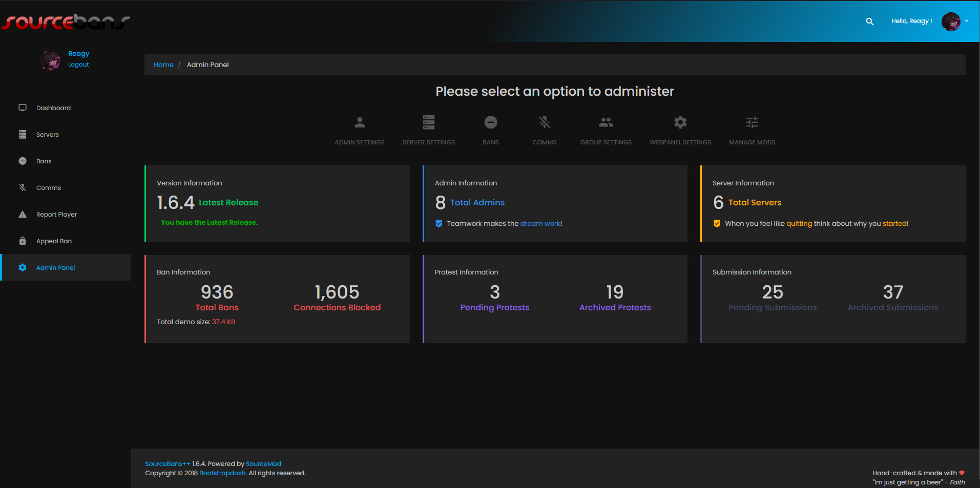This screenshot has width=980, height=488.
Task: Click the Reagy avatar in the sidebar
Action: pyautogui.click(x=50, y=60)
